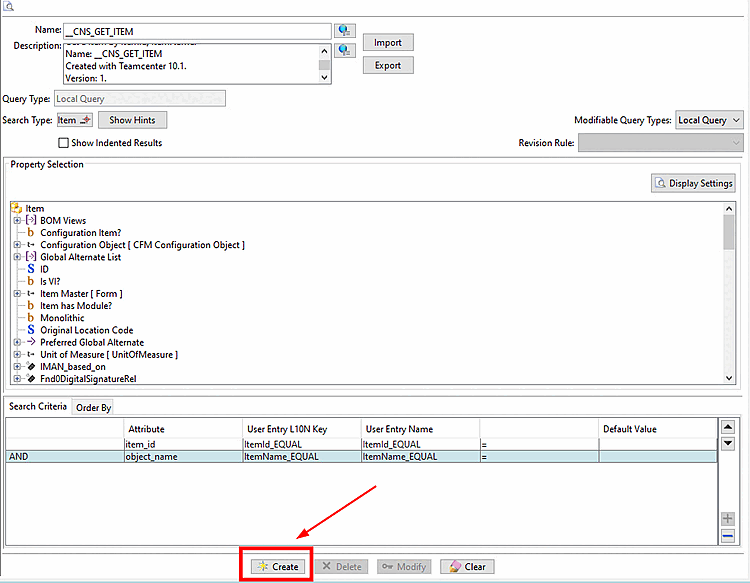This screenshot has height=583, width=750.
Task: Click the Item has Module? boolean icon
Action: tap(31, 306)
